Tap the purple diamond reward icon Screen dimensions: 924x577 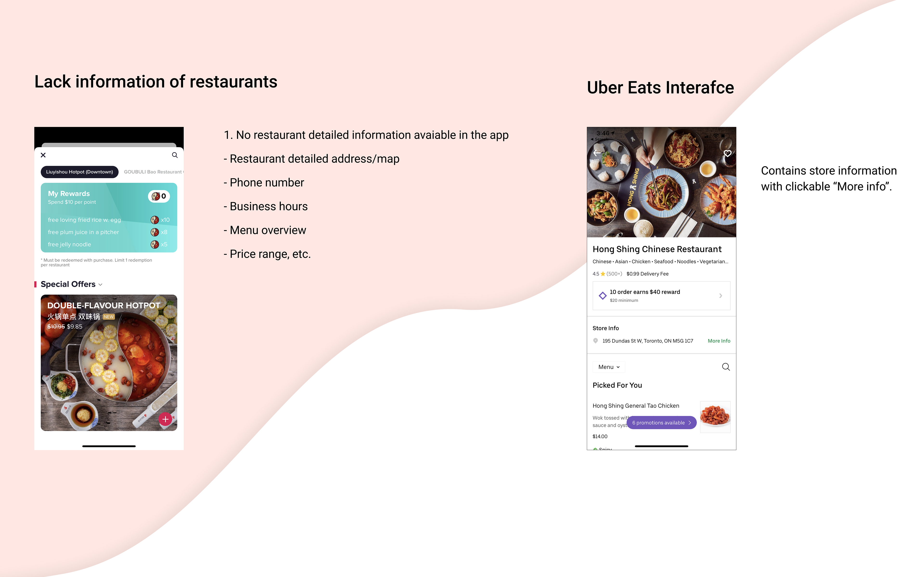coord(603,295)
